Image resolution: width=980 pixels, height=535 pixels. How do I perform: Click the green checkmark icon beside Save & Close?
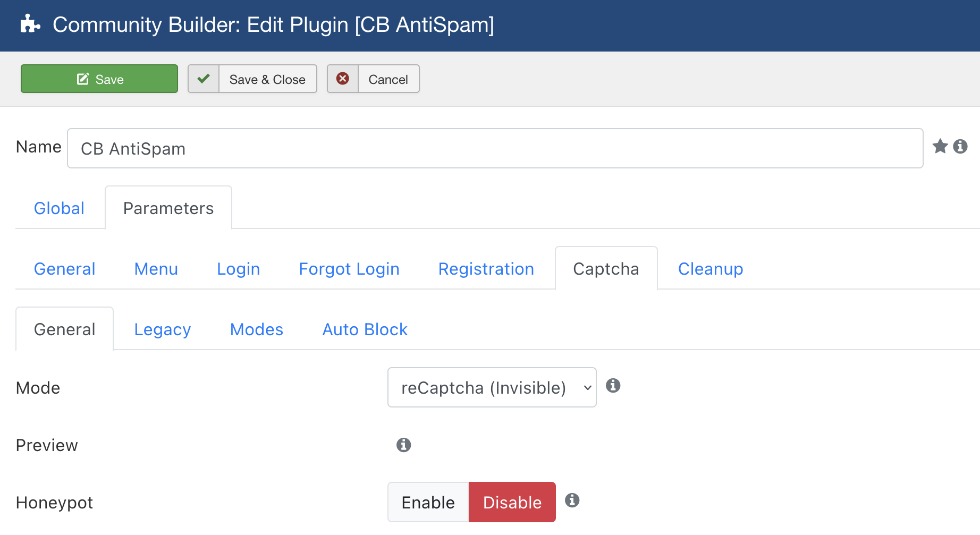point(204,79)
